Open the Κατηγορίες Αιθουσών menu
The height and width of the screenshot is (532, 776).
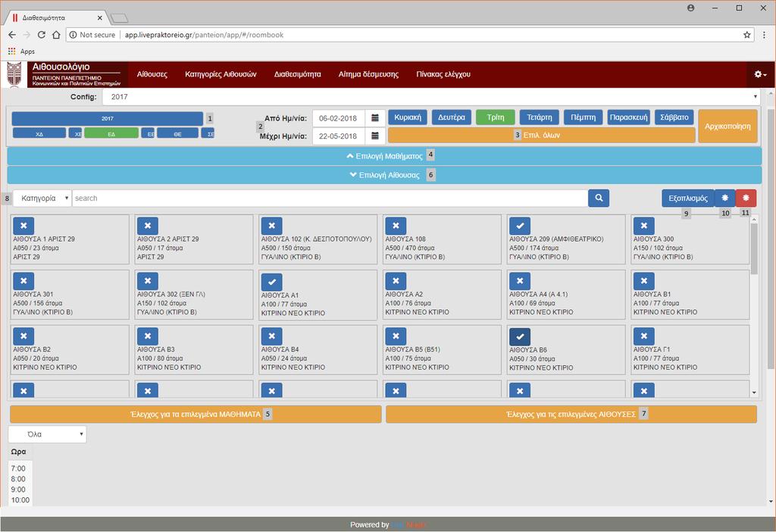pos(221,74)
